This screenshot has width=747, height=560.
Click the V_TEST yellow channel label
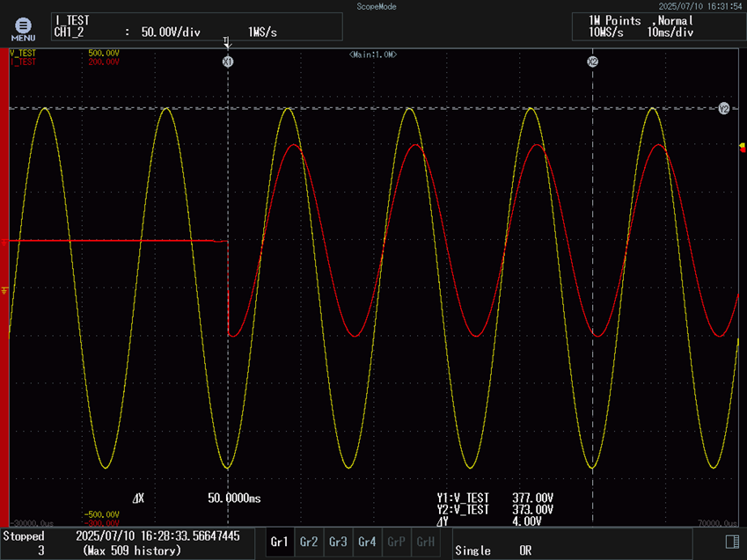click(x=23, y=54)
